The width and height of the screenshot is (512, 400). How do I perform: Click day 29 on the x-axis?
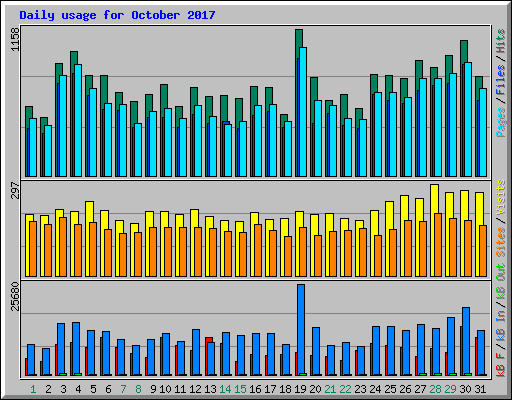[x=450, y=389]
